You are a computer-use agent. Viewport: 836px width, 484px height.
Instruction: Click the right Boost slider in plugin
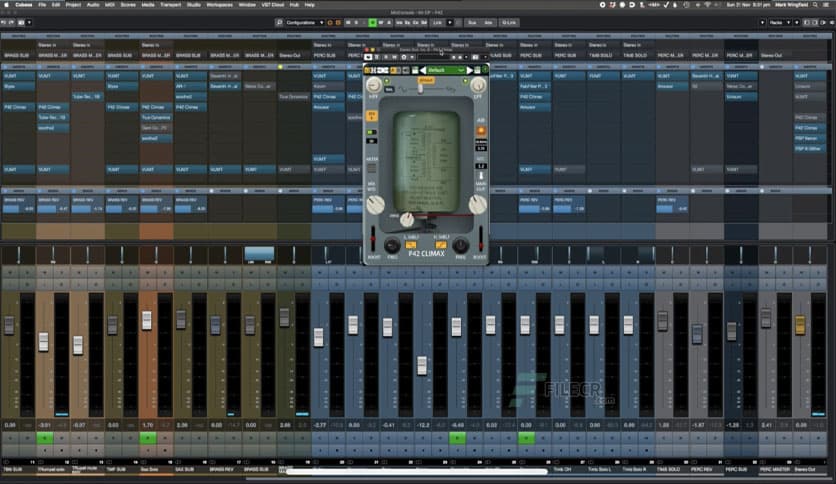pyautogui.click(x=480, y=240)
